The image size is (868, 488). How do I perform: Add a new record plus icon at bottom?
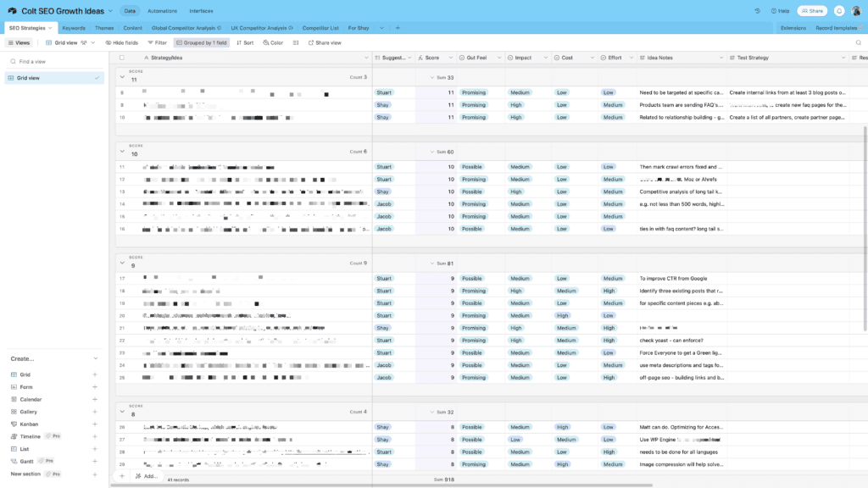(122, 476)
